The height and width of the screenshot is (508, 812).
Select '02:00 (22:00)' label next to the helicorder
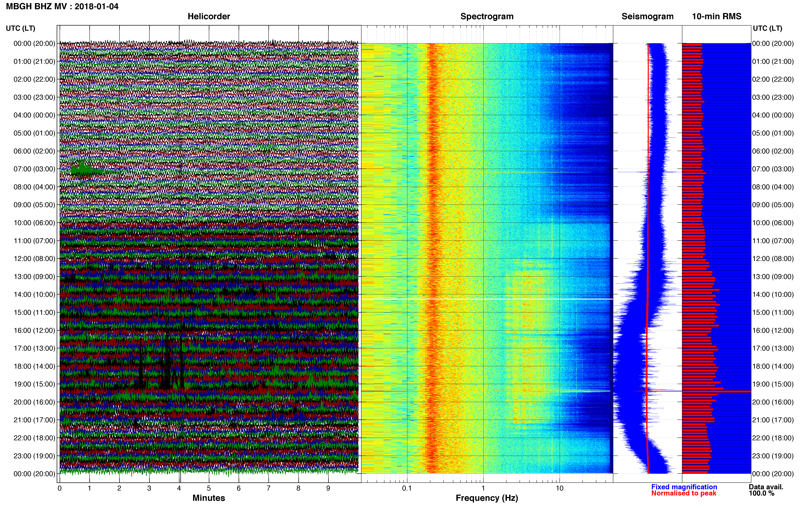pos(34,79)
